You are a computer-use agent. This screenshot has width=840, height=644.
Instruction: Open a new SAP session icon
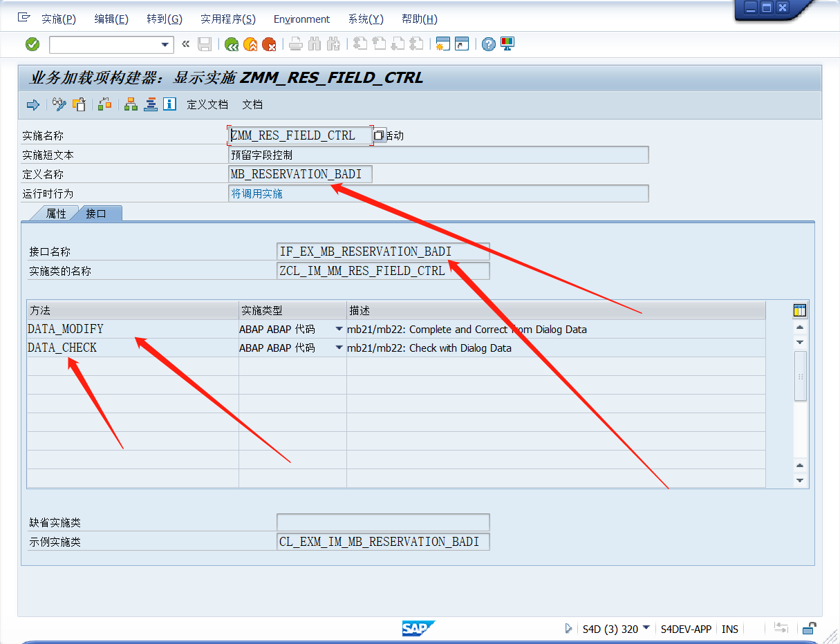pyautogui.click(x=442, y=44)
